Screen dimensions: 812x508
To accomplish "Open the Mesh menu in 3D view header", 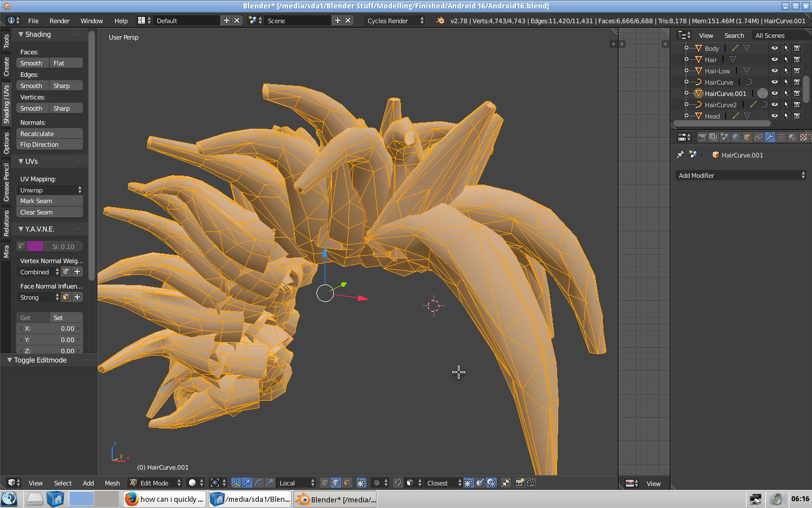I will pos(112,483).
